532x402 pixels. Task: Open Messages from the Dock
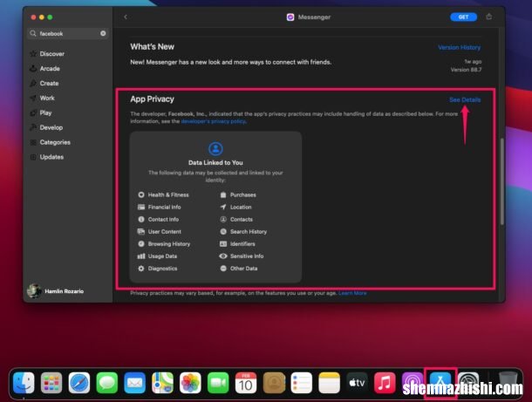[x=107, y=383]
